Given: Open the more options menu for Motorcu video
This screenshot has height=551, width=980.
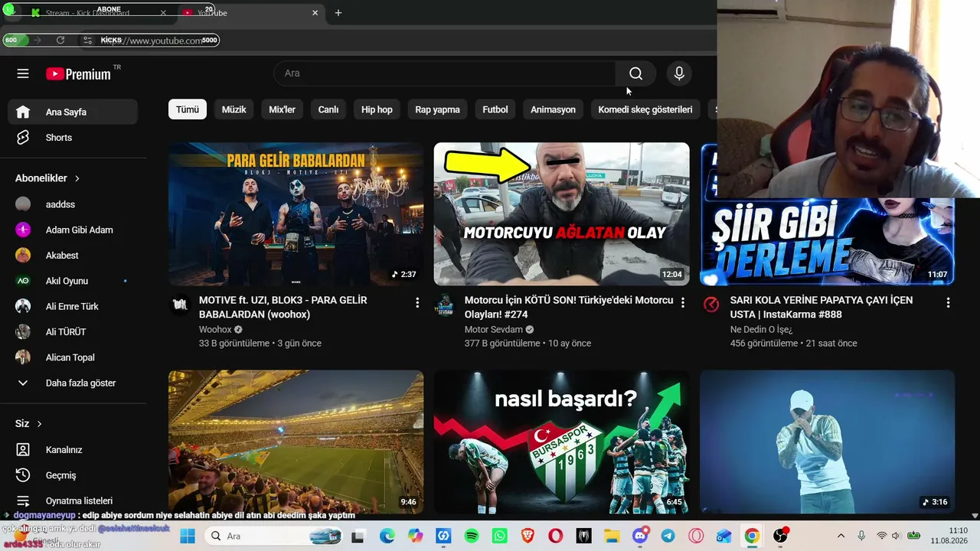Looking at the screenshot, I should (683, 303).
